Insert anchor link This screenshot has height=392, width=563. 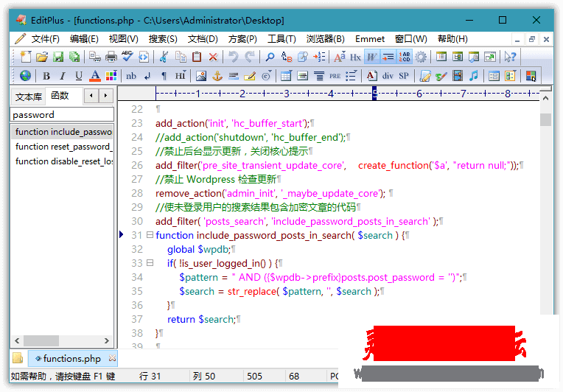click(217, 76)
